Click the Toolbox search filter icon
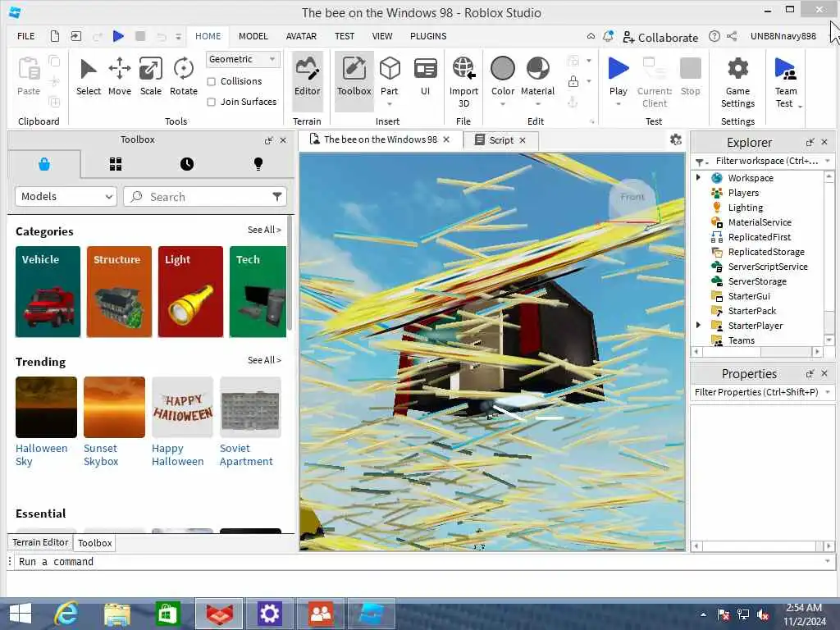 click(277, 197)
